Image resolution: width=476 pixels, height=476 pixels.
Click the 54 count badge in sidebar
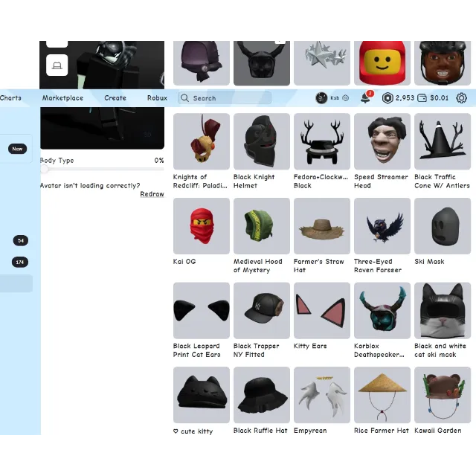click(x=21, y=241)
